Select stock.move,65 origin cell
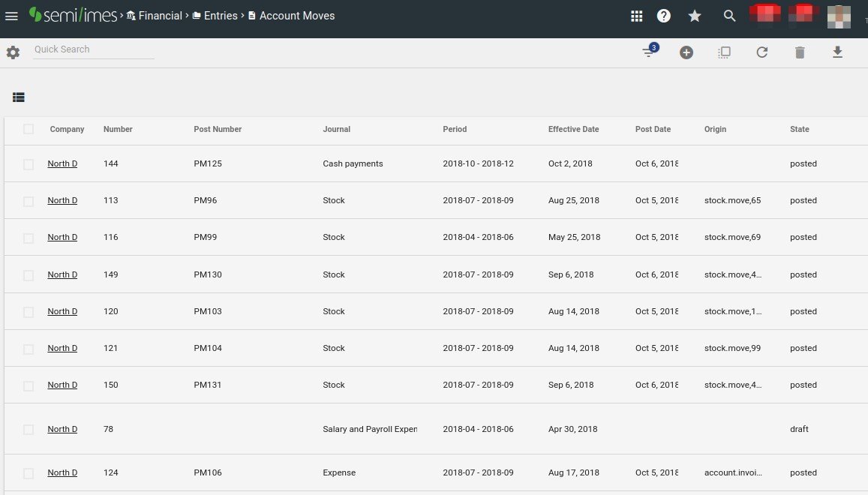The height and width of the screenshot is (495, 868). click(732, 200)
